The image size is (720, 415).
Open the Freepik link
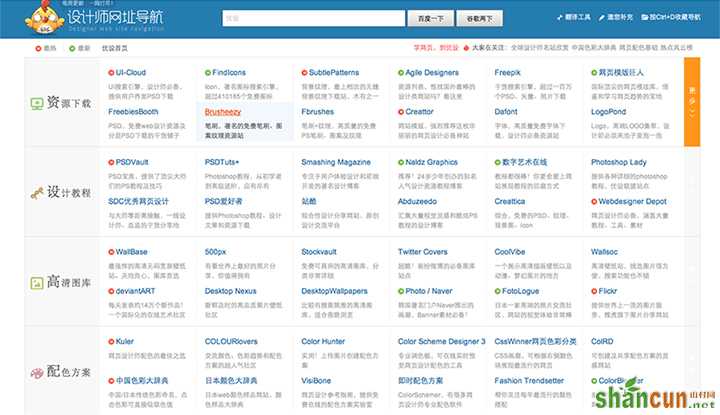pos(507,73)
